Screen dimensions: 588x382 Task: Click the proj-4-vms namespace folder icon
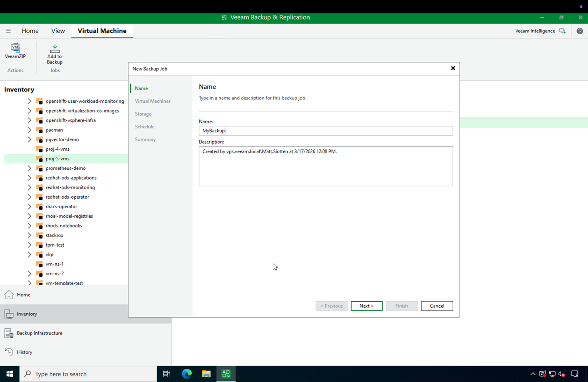pos(40,149)
